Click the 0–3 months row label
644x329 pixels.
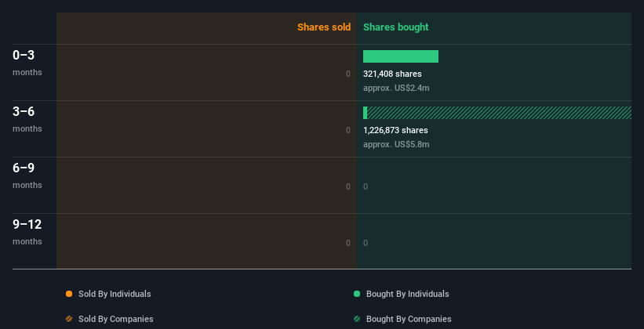click(27, 63)
